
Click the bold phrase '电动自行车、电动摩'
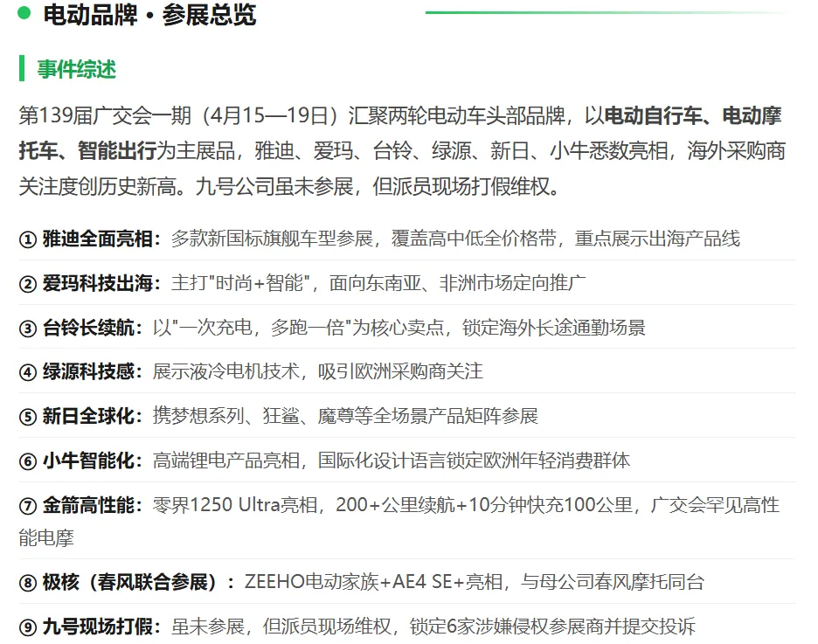coord(693,115)
